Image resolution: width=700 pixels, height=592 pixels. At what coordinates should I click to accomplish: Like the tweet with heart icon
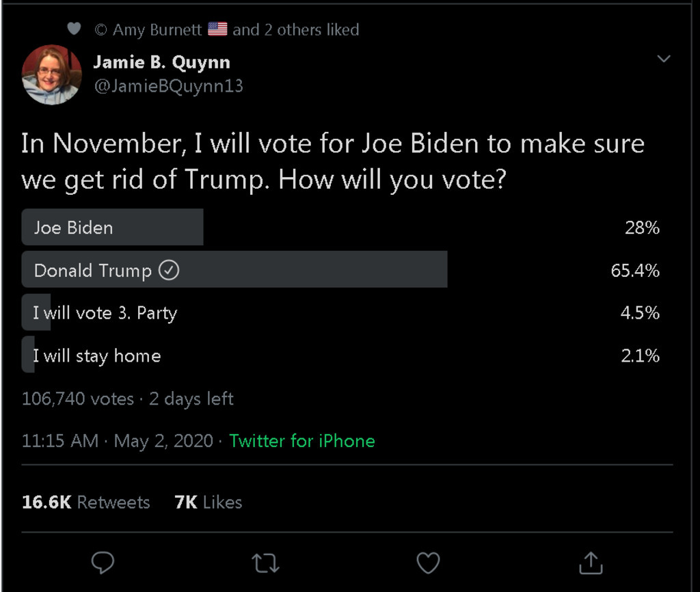point(428,563)
